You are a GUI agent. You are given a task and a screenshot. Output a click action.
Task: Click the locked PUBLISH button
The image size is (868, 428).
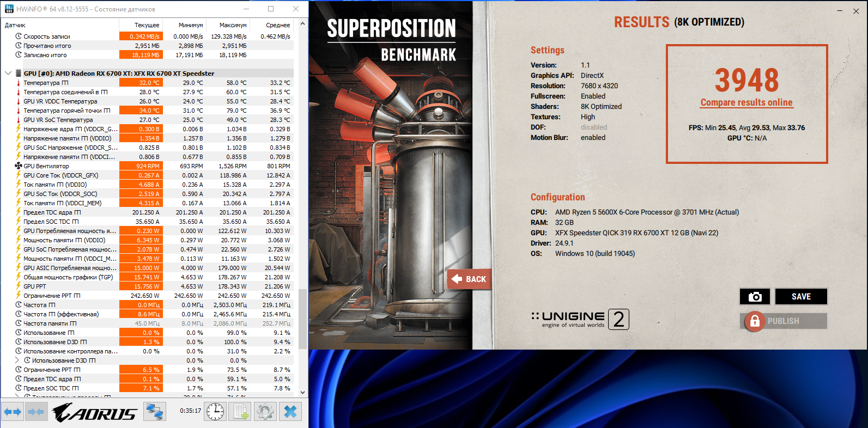[784, 321]
